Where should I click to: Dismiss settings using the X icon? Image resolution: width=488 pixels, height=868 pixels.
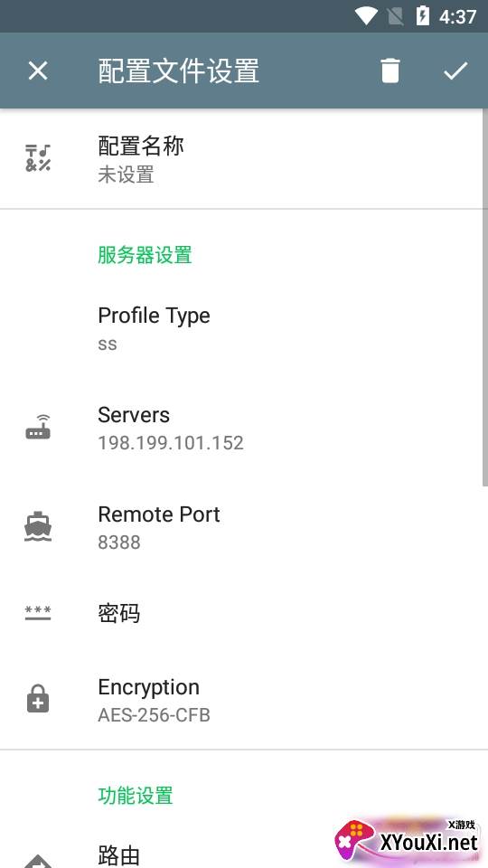coord(38,71)
